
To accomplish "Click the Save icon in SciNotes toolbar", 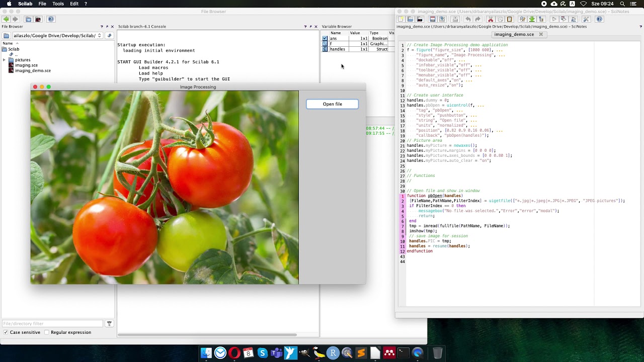I will [x=432, y=19].
